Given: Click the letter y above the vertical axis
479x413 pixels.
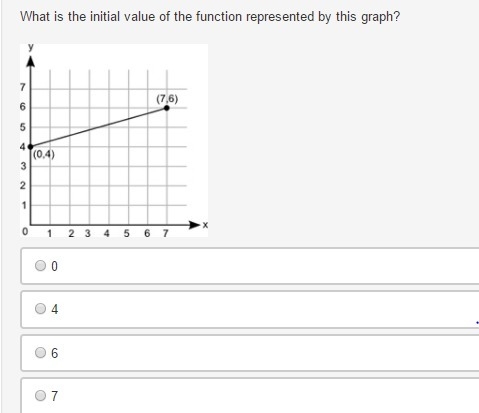Looking at the screenshot, I should coord(31,47).
